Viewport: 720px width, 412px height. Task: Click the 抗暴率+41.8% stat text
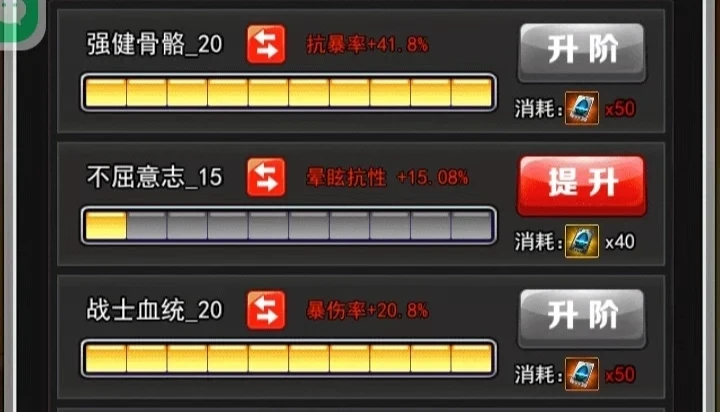tap(367, 45)
